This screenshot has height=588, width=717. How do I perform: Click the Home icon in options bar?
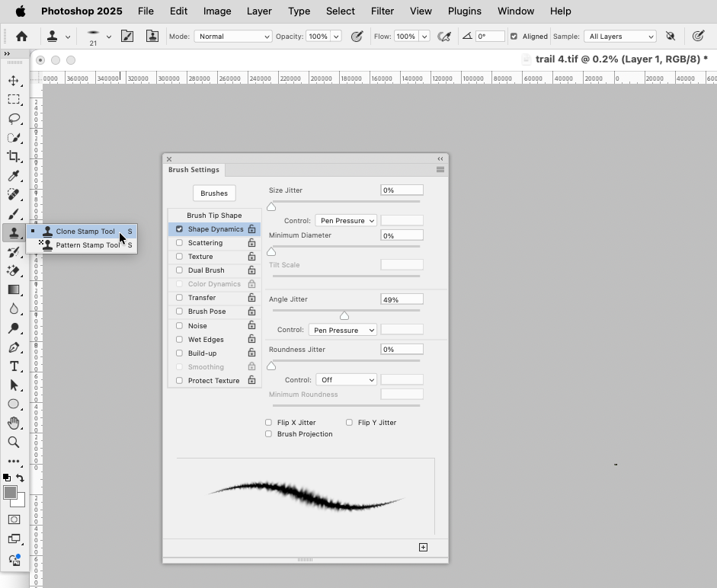(21, 37)
